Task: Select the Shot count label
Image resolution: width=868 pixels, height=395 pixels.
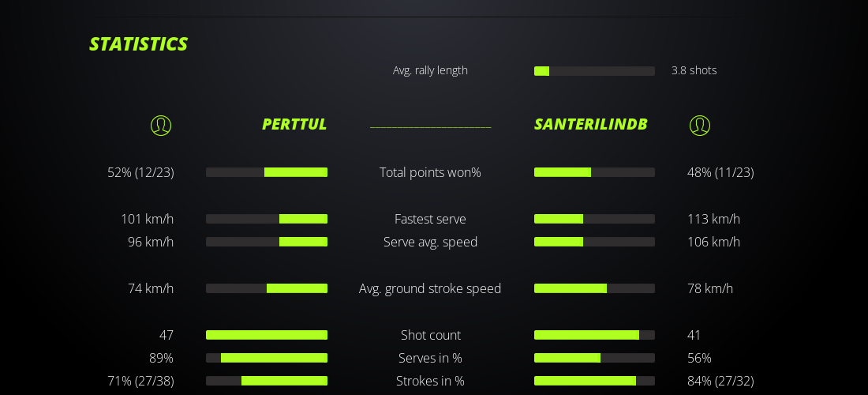Action: coord(430,335)
